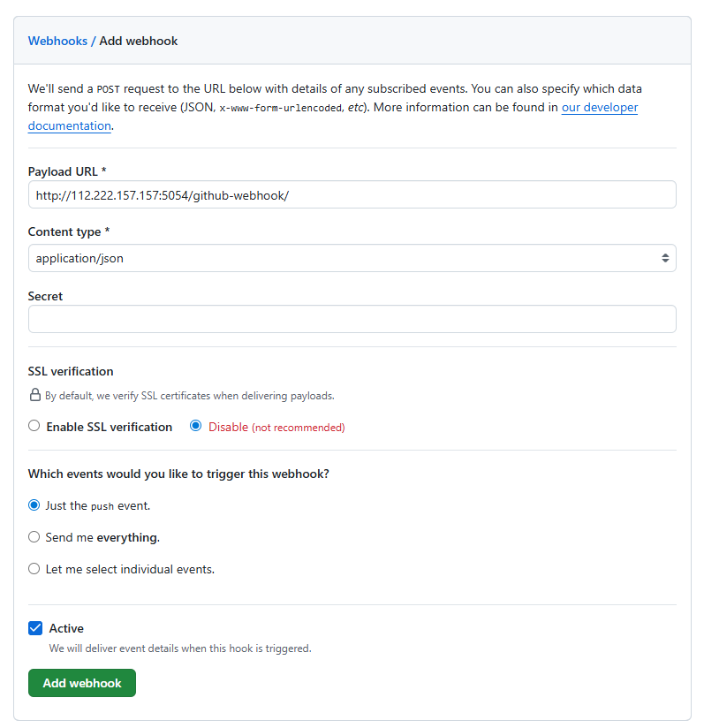The height and width of the screenshot is (728, 704).
Task: Click the Add webhook breadcrumb title
Action: (x=139, y=41)
